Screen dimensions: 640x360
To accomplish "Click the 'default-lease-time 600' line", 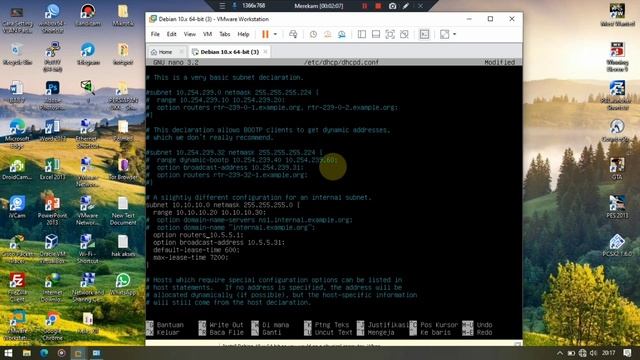I will tap(196, 250).
